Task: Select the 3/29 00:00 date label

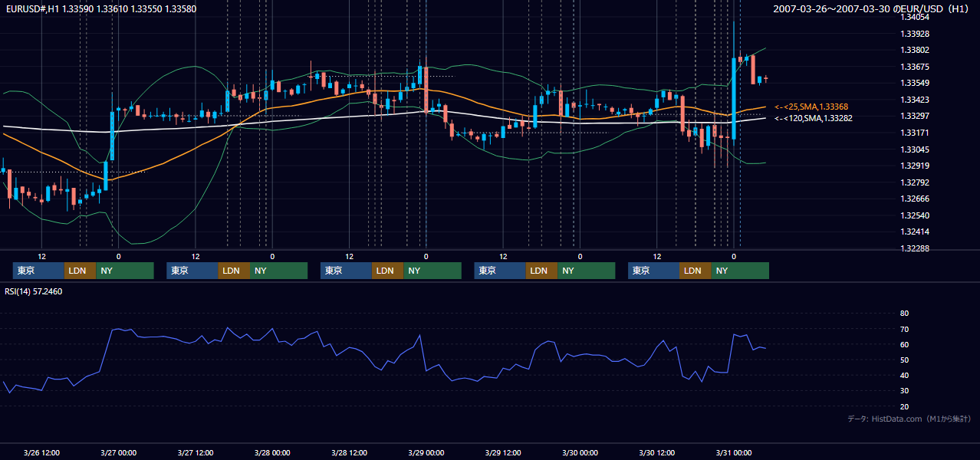Action: pyautogui.click(x=426, y=452)
